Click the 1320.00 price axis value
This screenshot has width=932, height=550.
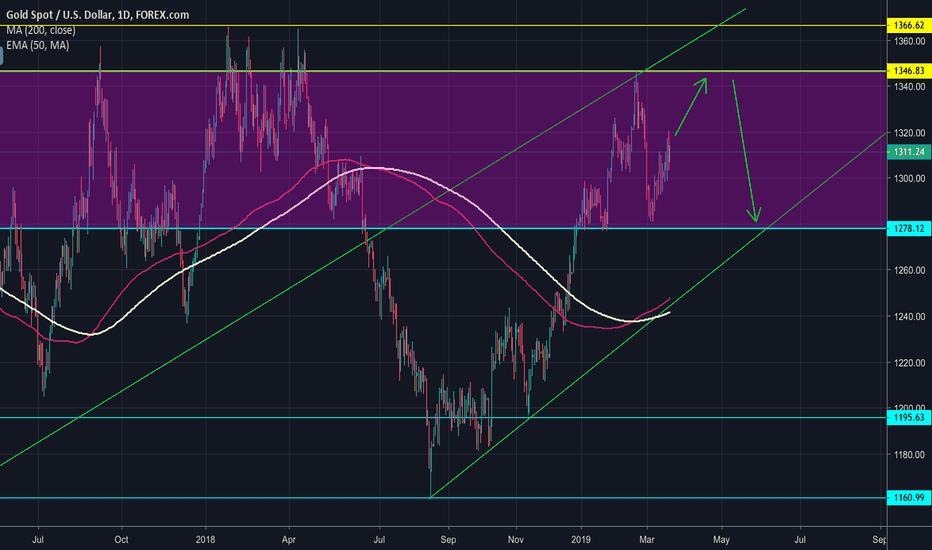pyautogui.click(x=909, y=133)
